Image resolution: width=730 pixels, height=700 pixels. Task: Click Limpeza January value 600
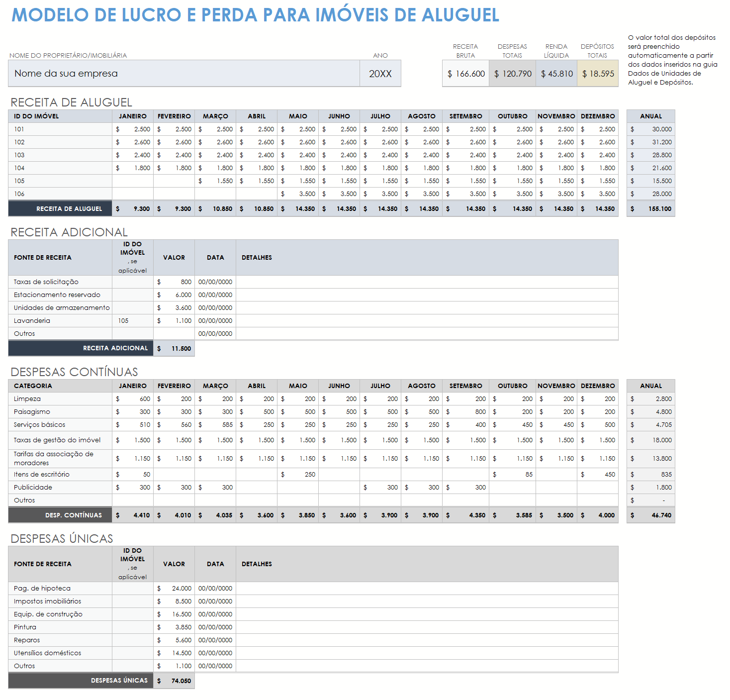(x=133, y=399)
